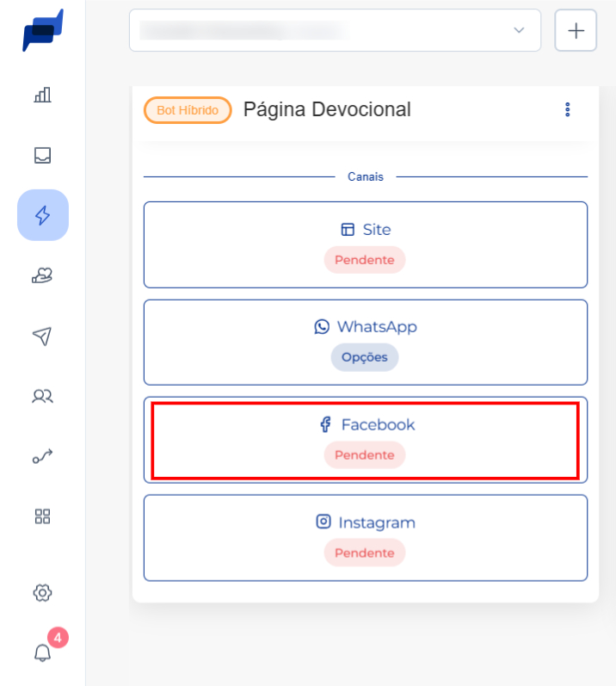Select the lightning bolt bots icon
Image resolution: width=616 pixels, height=686 pixels.
tap(43, 215)
